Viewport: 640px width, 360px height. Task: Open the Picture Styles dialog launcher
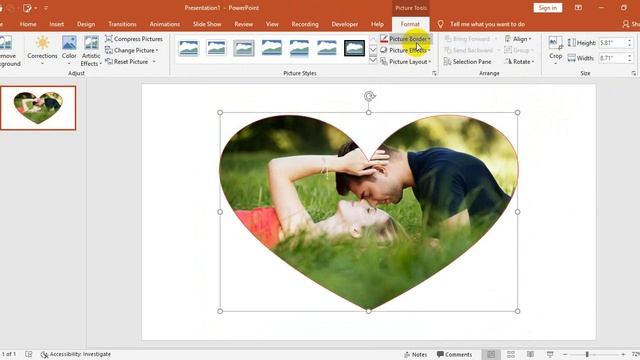point(434,73)
